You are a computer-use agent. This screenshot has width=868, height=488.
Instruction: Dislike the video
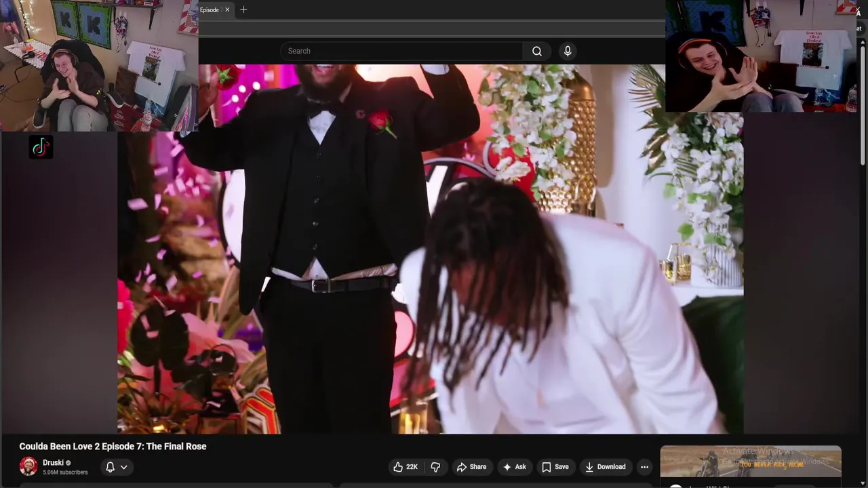pyautogui.click(x=435, y=467)
